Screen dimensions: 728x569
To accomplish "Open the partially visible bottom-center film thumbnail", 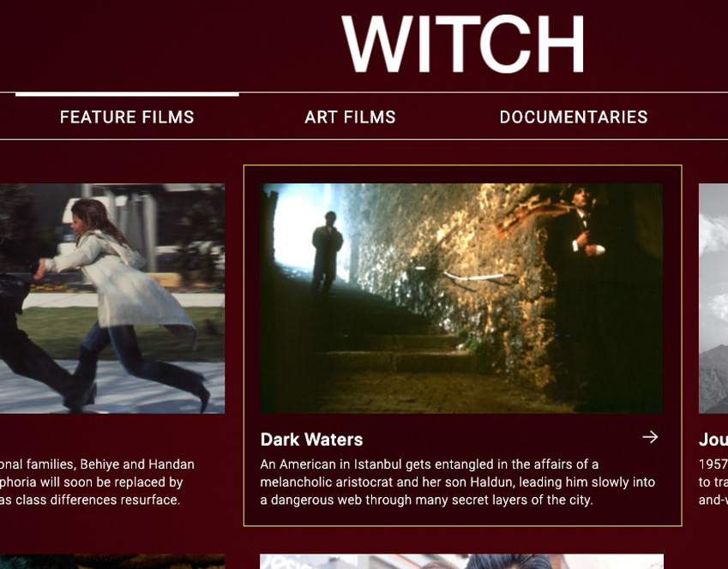I will click(461, 561).
